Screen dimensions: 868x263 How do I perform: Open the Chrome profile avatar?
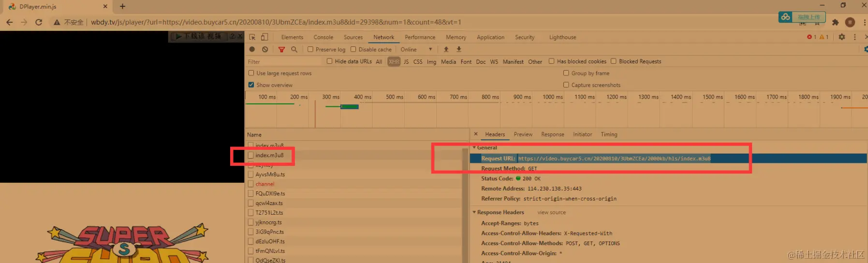pyautogui.click(x=850, y=22)
